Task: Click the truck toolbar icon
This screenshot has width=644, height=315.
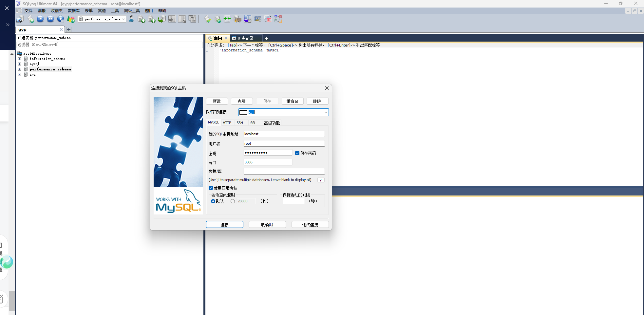Action: pyautogui.click(x=237, y=19)
